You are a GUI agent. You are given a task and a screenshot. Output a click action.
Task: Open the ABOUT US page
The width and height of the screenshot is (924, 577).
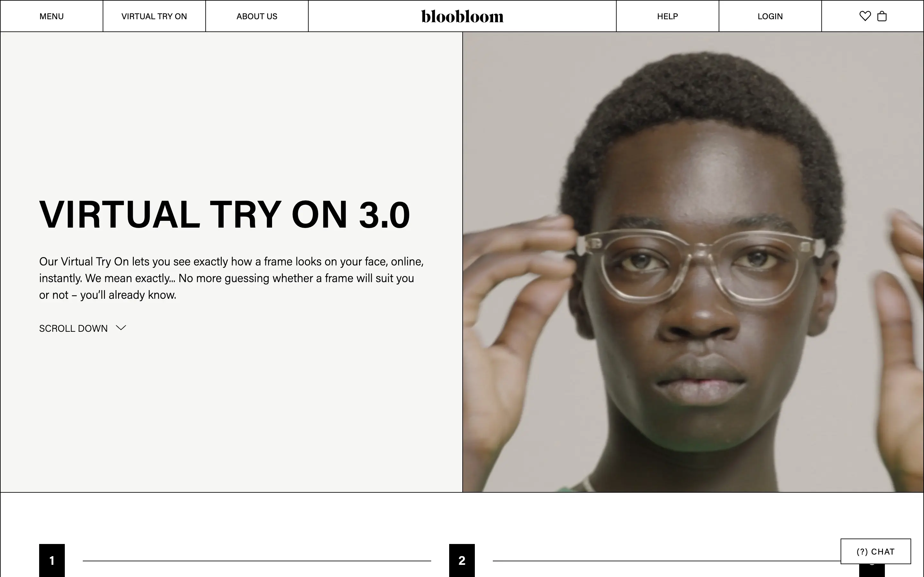click(257, 16)
